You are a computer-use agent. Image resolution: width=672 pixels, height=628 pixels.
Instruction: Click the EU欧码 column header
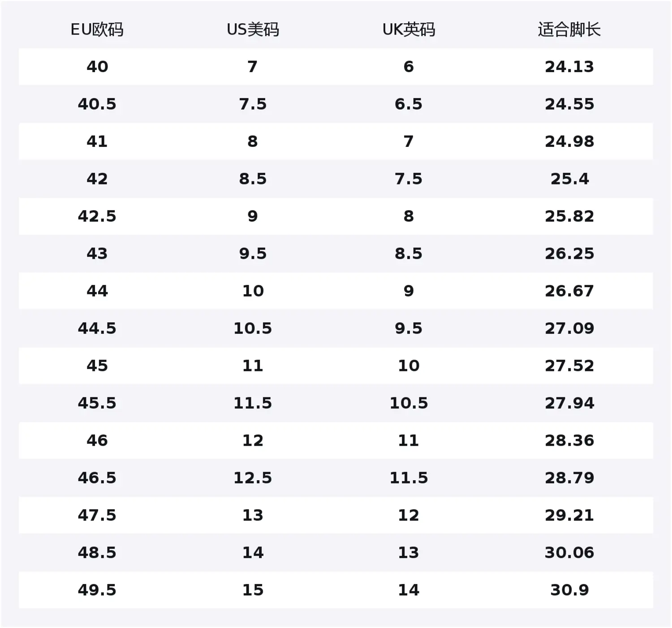click(97, 30)
